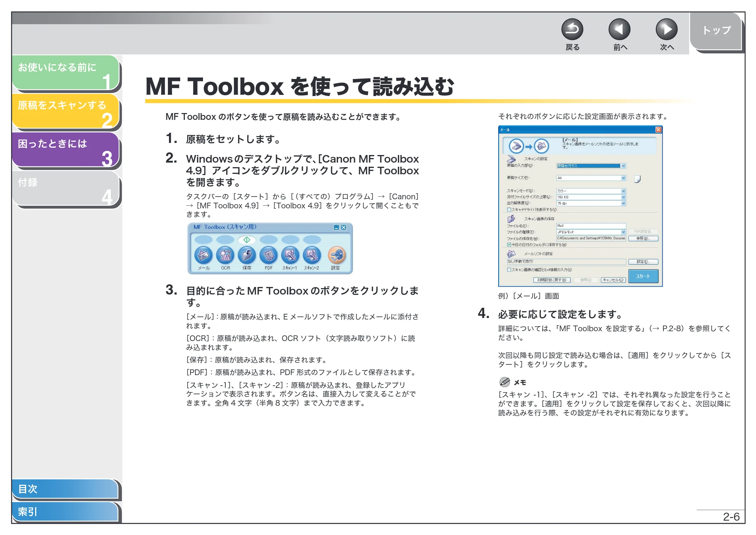756x535 pixels.
Task: Click the green start indicator above 保存
Action: click(x=247, y=240)
